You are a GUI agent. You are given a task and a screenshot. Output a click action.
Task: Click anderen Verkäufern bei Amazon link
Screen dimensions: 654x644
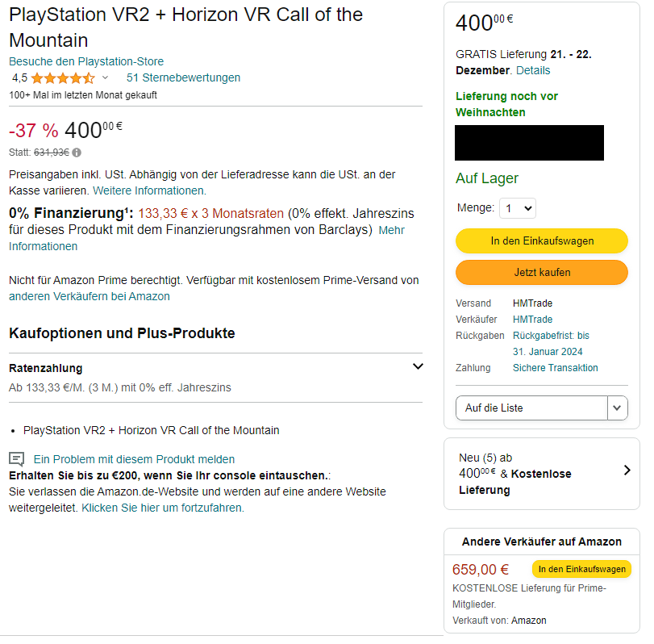pos(90,296)
